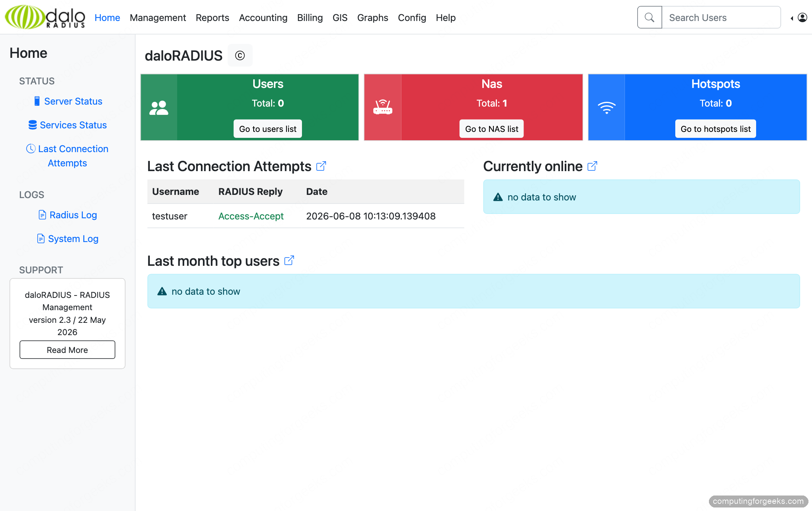The width and height of the screenshot is (812, 511).
Task: Click the Hotspots wifi icon
Action: (x=607, y=107)
